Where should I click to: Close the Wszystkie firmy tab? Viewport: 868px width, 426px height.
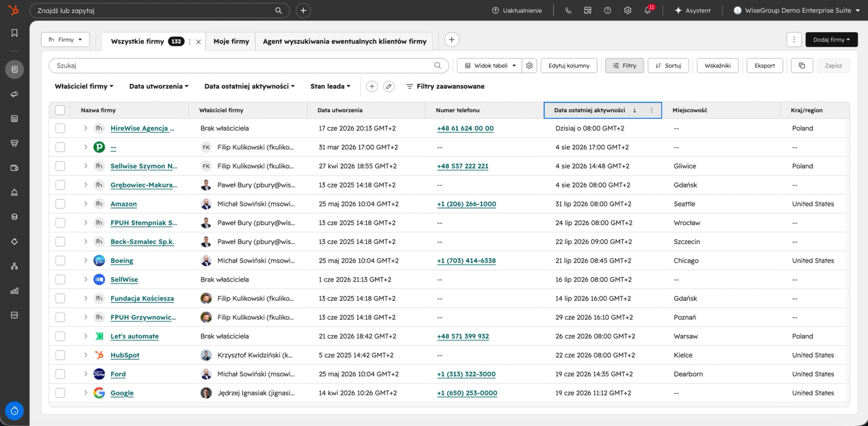point(199,42)
